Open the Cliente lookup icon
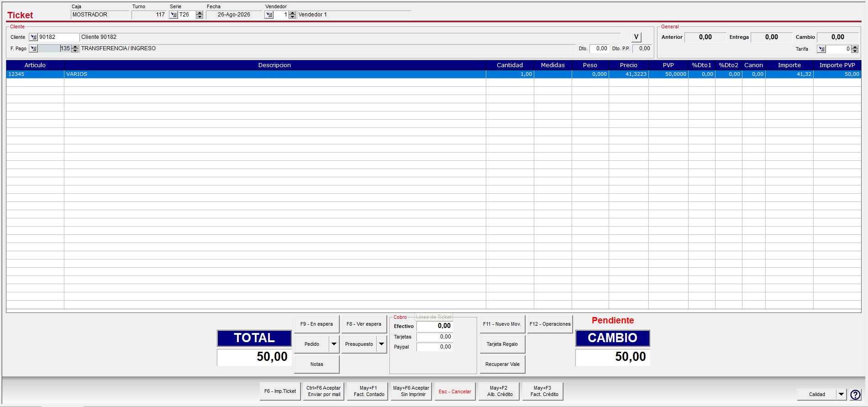The height and width of the screenshot is (407, 868). click(33, 37)
